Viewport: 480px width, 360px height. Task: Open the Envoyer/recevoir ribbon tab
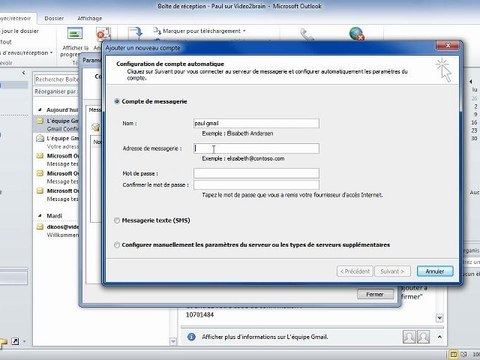click(16, 18)
